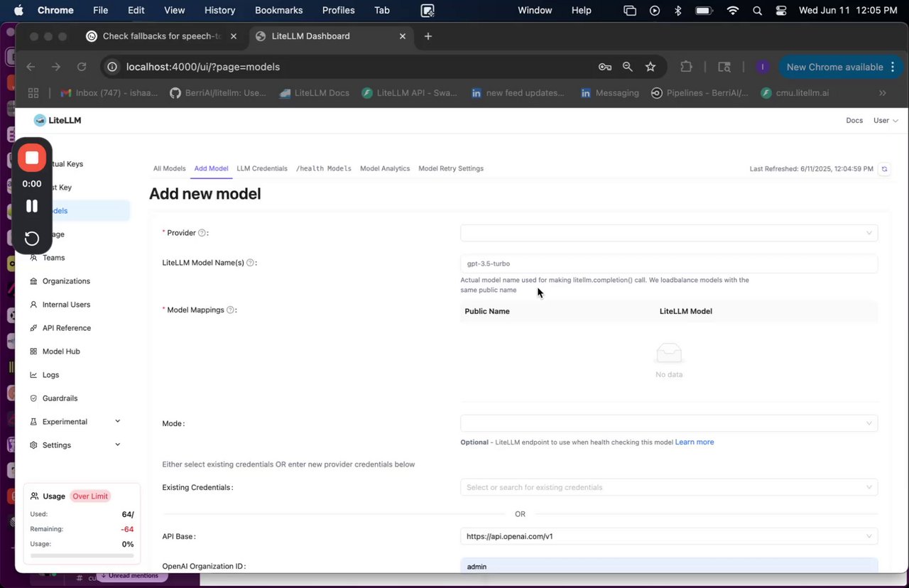Show more bookmarks with double chevron
909x588 pixels.
click(883, 93)
